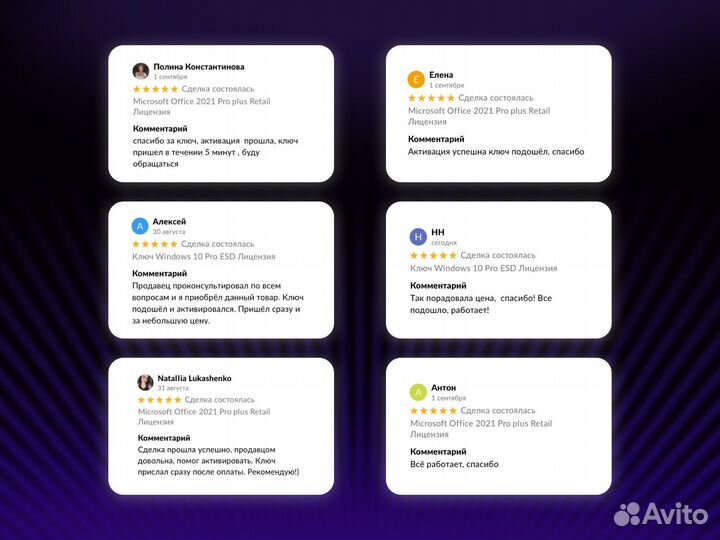Click the star rating in Антон's review
720x540 pixels.
433,411
